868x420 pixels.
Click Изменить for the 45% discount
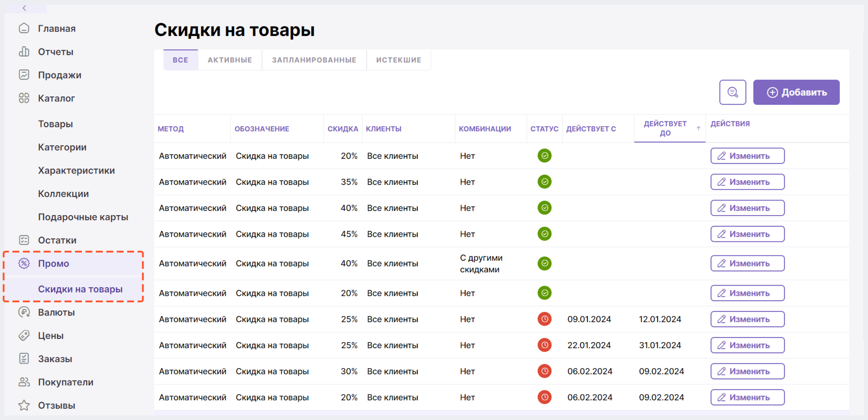[747, 234]
